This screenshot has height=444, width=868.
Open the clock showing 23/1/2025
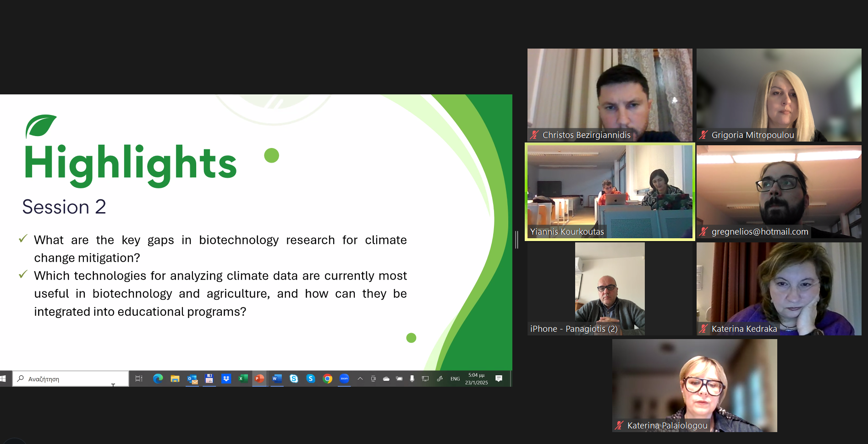[x=477, y=378]
